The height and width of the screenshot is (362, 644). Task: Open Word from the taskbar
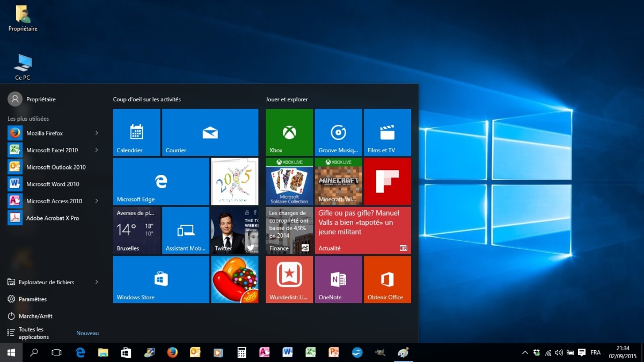coord(288,352)
